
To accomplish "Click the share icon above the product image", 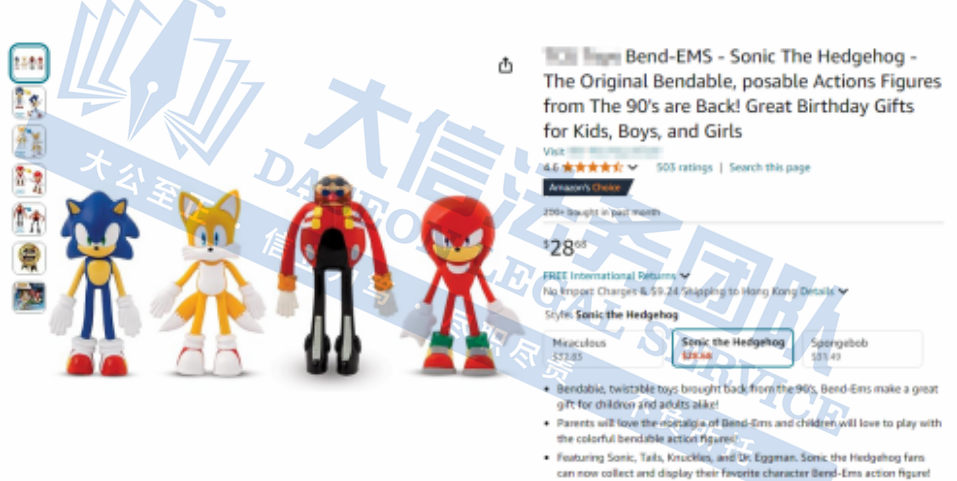I will [x=505, y=65].
